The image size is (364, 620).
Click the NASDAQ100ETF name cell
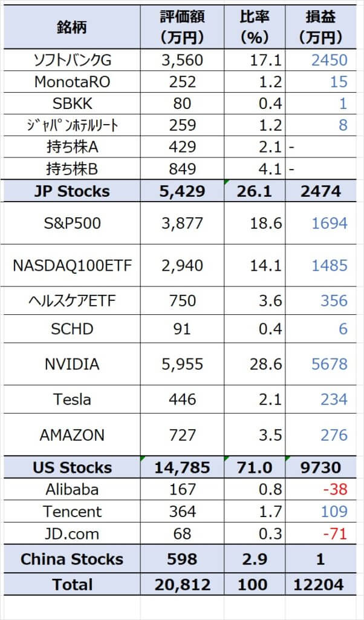[71, 265]
